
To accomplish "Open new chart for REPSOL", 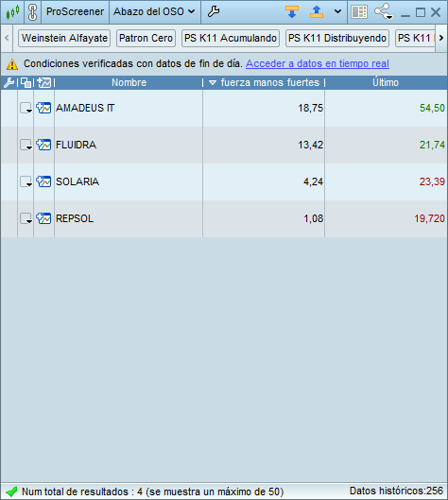I will point(43,218).
